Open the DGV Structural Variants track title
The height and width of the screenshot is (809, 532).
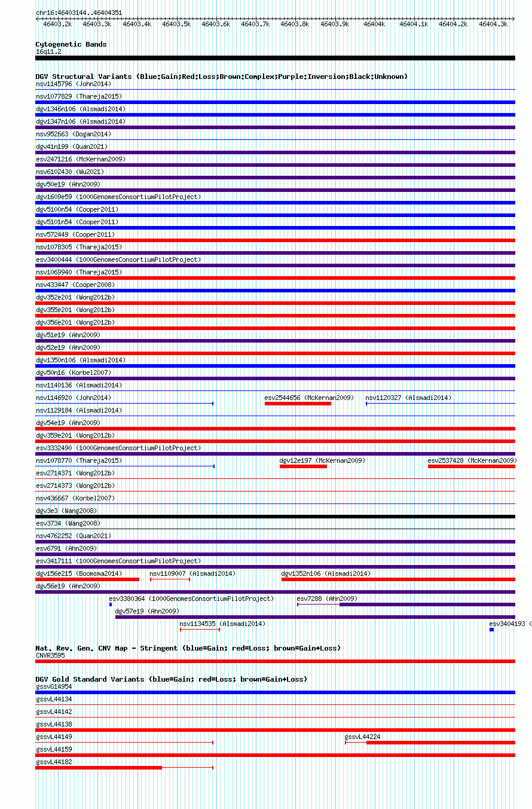(x=222, y=77)
